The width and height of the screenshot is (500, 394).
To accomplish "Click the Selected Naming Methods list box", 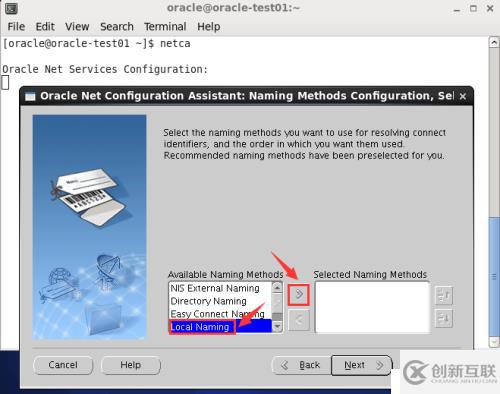I will tap(372, 307).
